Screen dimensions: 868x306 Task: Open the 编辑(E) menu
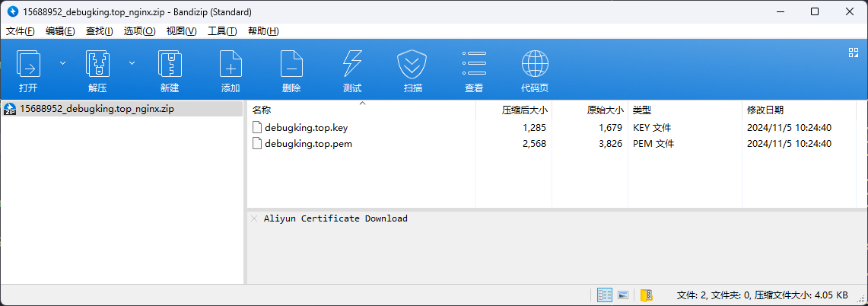(60, 31)
